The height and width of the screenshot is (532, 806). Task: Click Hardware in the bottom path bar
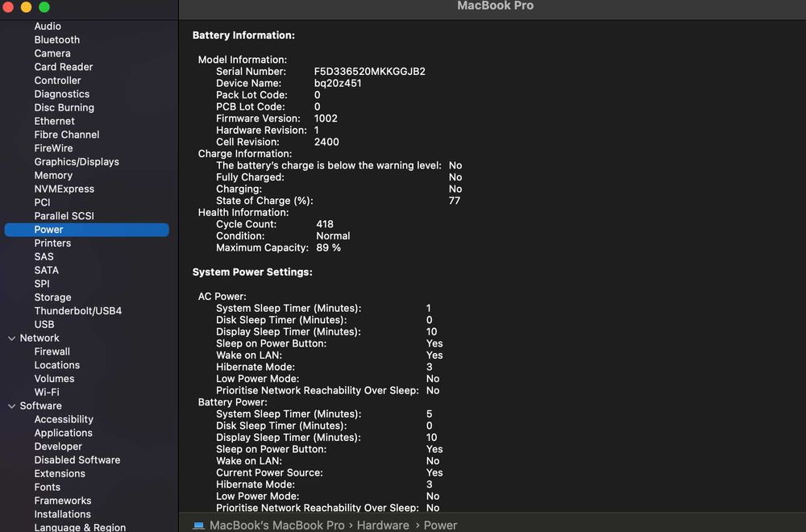pos(383,526)
